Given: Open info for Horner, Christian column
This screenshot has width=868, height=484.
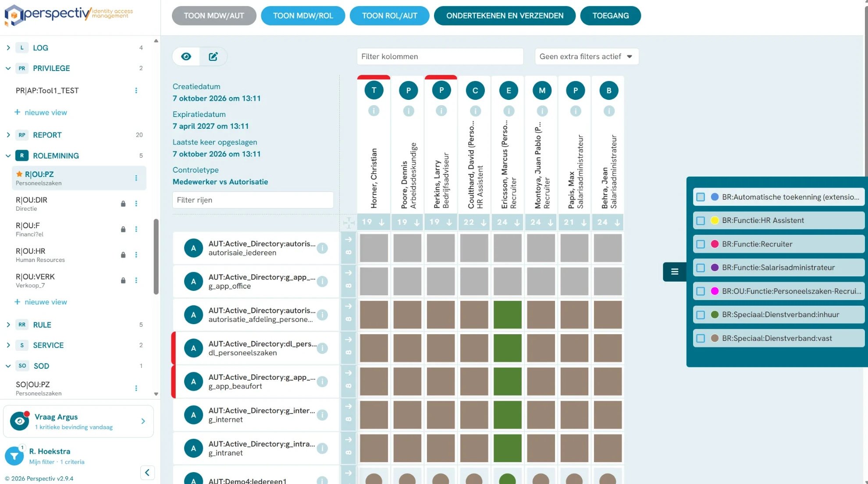Looking at the screenshot, I should [374, 111].
